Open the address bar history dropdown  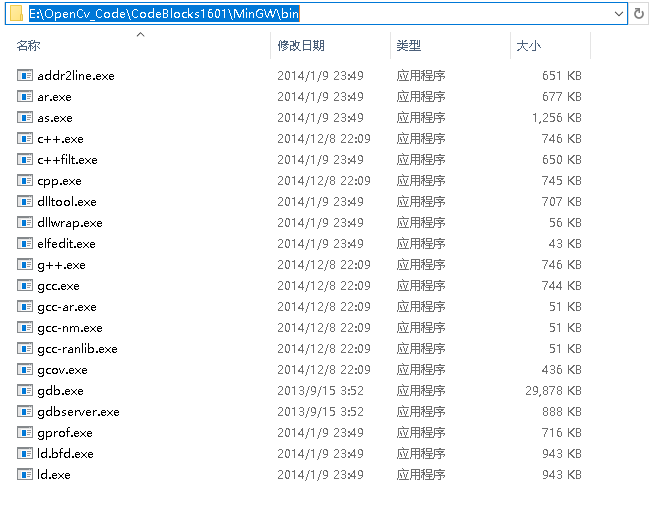(619, 14)
